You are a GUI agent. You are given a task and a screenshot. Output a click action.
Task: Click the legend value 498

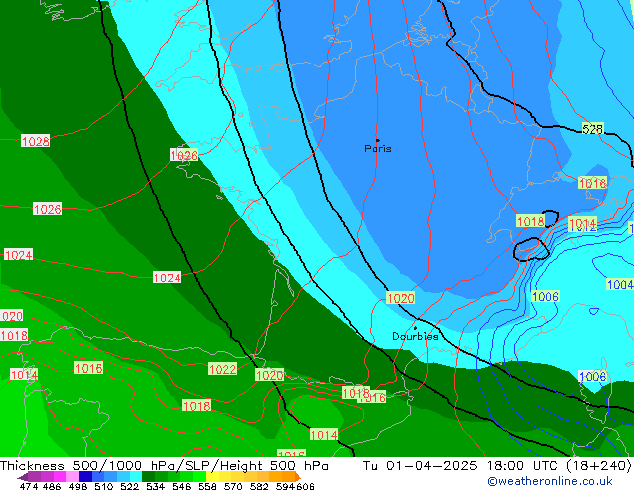[77, 486]
